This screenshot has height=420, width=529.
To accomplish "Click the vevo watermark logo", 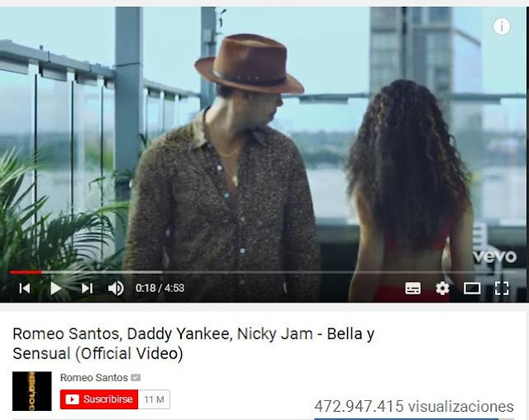I will pyautogui.click(x=495, y=257).
